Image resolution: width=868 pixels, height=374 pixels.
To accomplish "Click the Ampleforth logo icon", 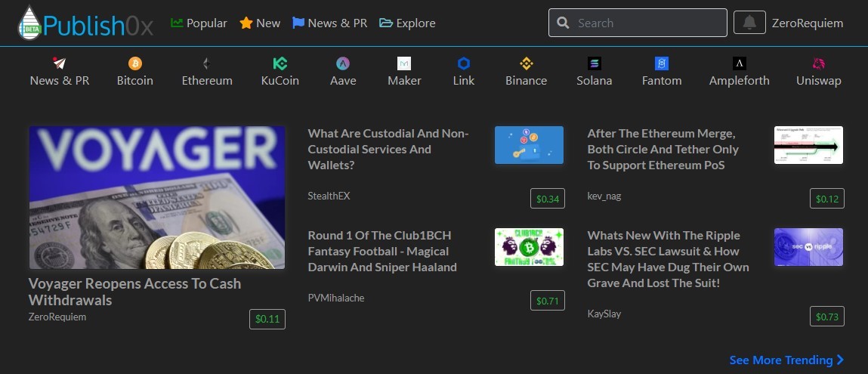I will 739,63.
